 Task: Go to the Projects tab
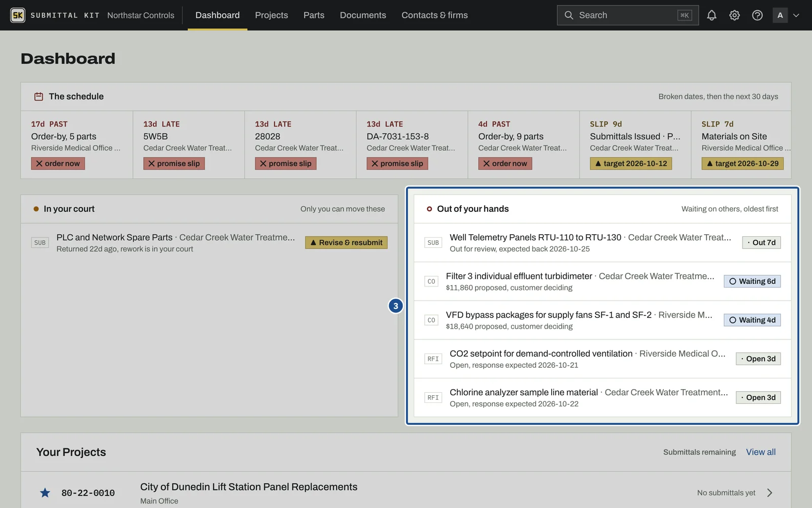(272, 15)
